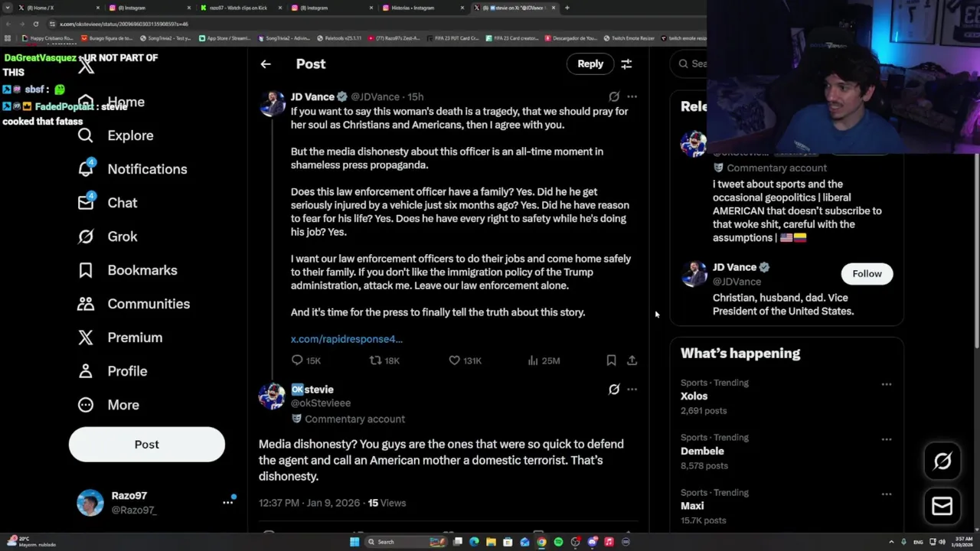
Task: Open reply sort settings icon beside Reply
Action: (x=626, y=64)
